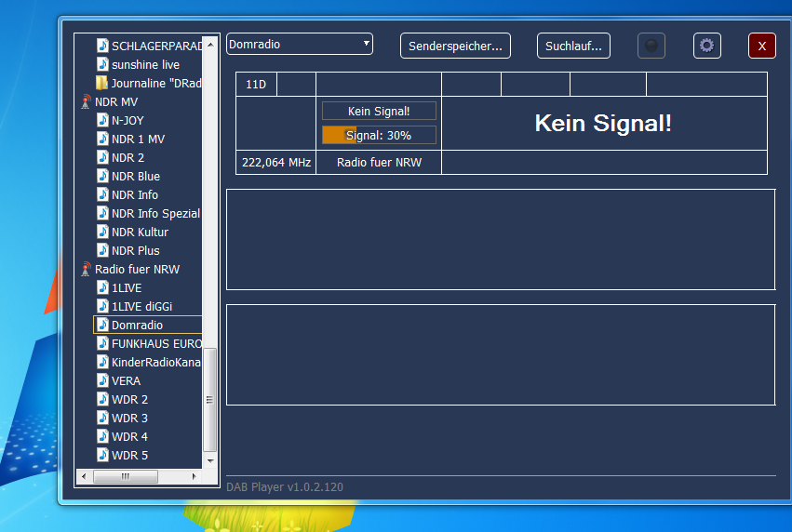Click the music note icon beside WDR 2
This screenshot has height=532, width=792.
[102, 400]
